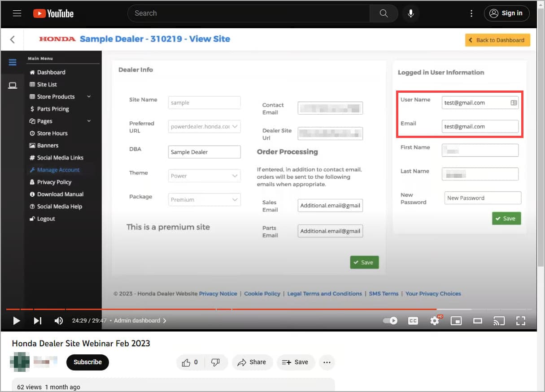Expand the Admin dashboard chapter
545x392 pixels.
point(140,321)
